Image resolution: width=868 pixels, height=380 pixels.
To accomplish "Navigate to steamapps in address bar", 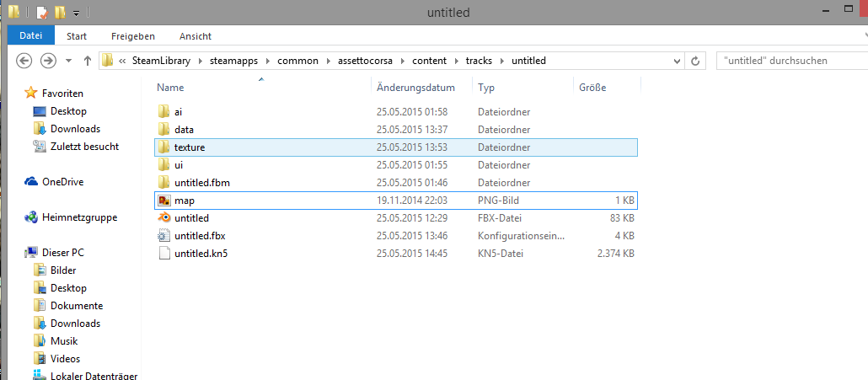I will pos(233,61).
